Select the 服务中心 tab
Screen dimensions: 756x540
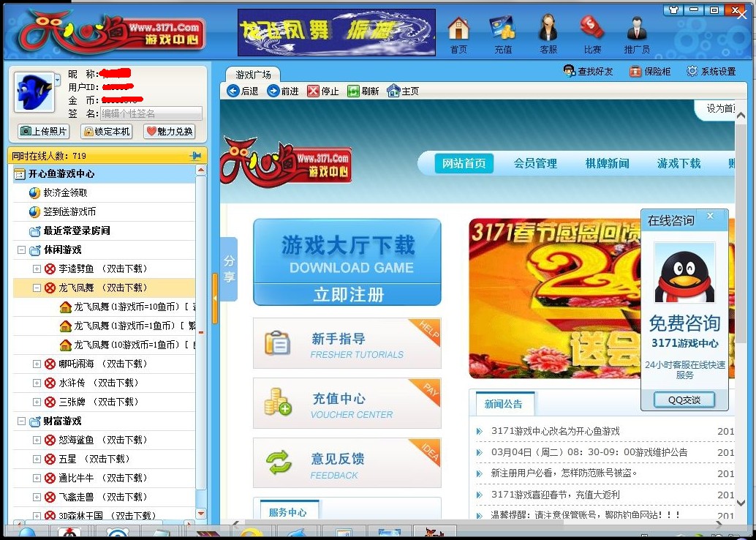(288, 511)
